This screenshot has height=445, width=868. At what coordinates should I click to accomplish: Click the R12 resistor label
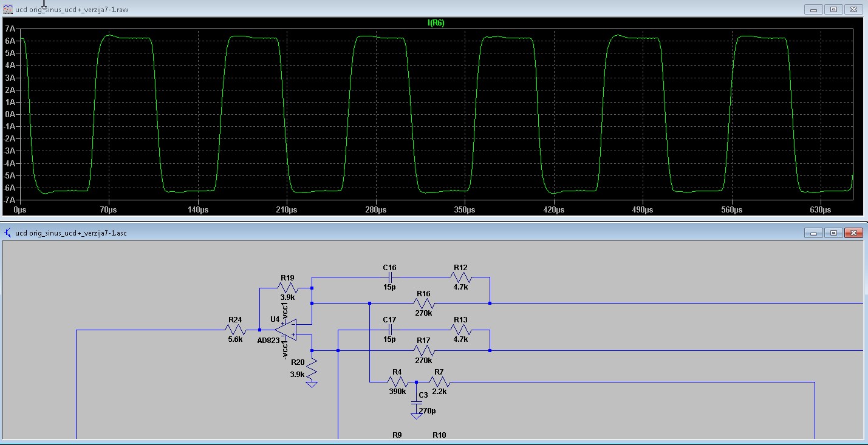tap(460, 267)
